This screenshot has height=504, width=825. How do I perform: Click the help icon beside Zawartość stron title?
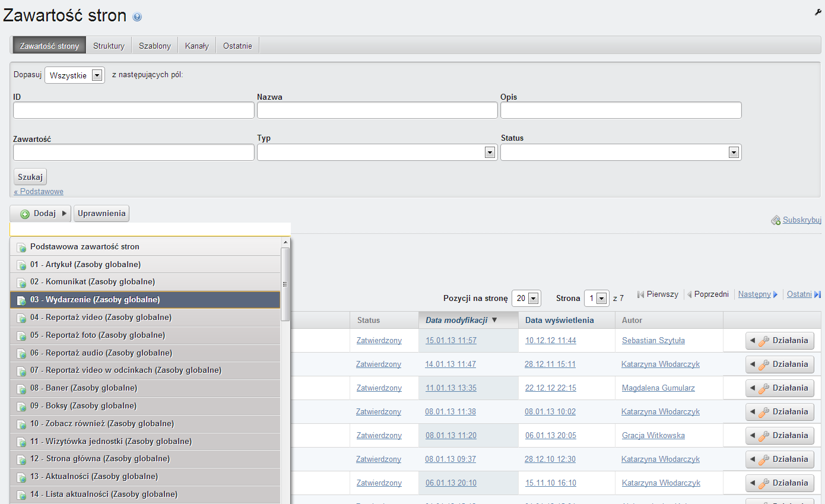[x=137, y=17]
